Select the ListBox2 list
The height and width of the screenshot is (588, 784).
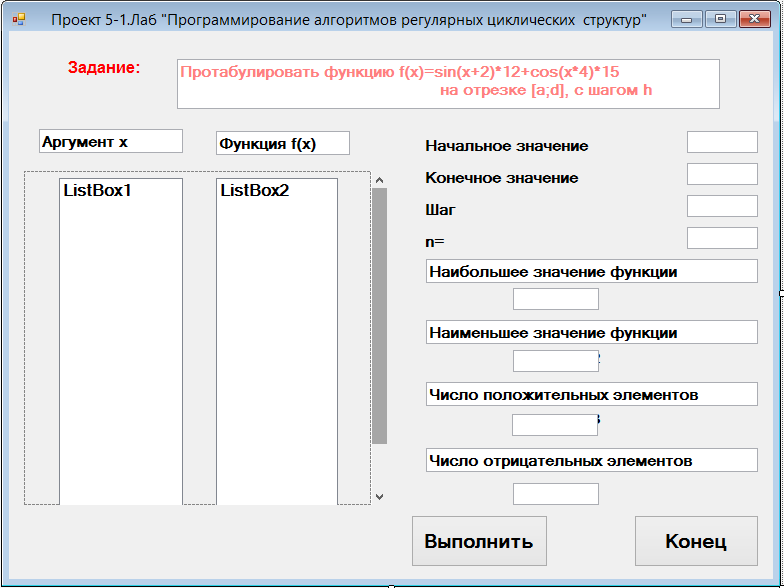tap(277, 342)
